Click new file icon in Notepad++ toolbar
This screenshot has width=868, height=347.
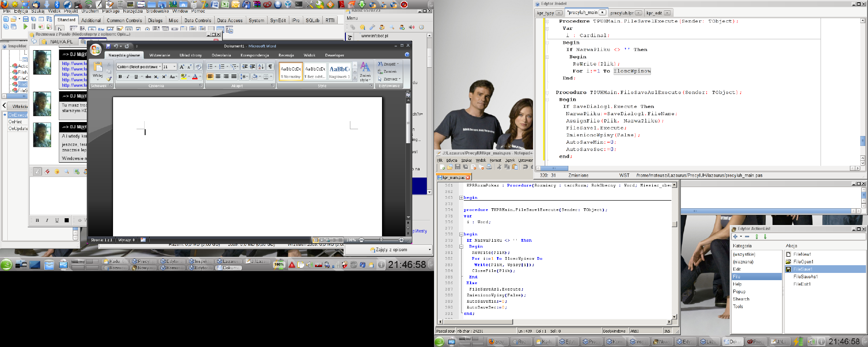pos(442,167)
